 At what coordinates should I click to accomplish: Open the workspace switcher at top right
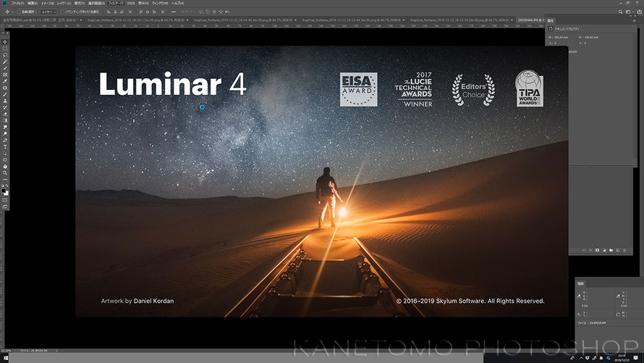coord(628,12)
